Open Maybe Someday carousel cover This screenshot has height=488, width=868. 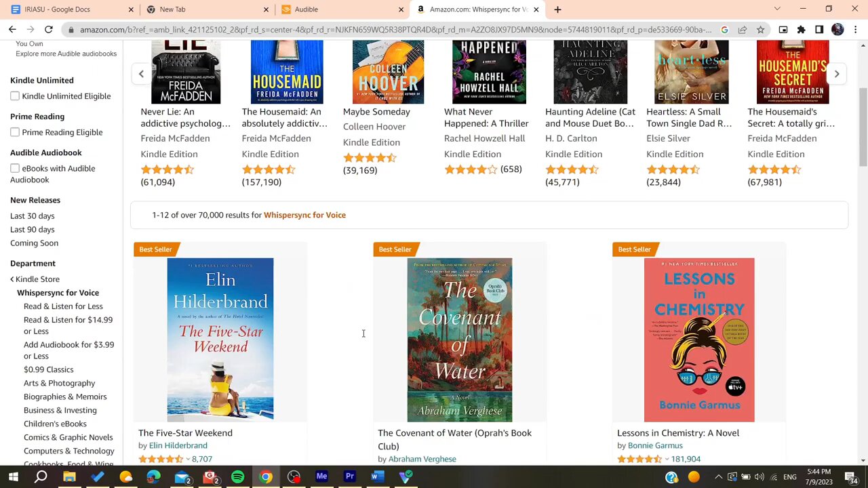(388, 72)
